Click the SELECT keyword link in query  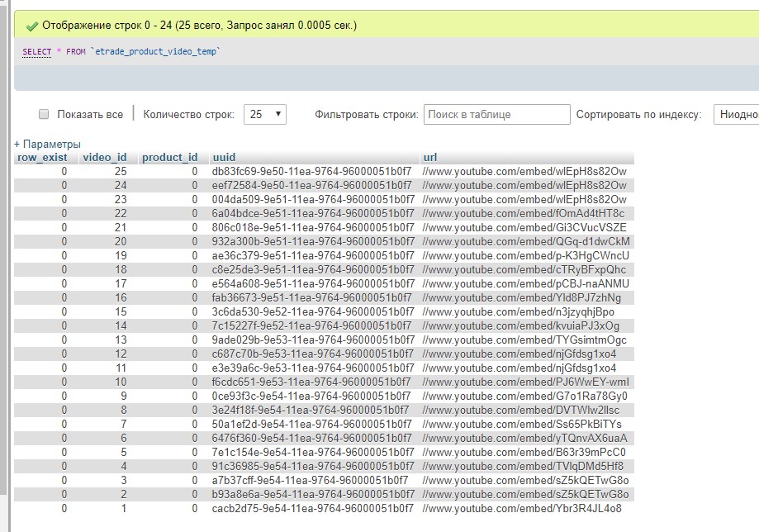[x=37, y=51]
